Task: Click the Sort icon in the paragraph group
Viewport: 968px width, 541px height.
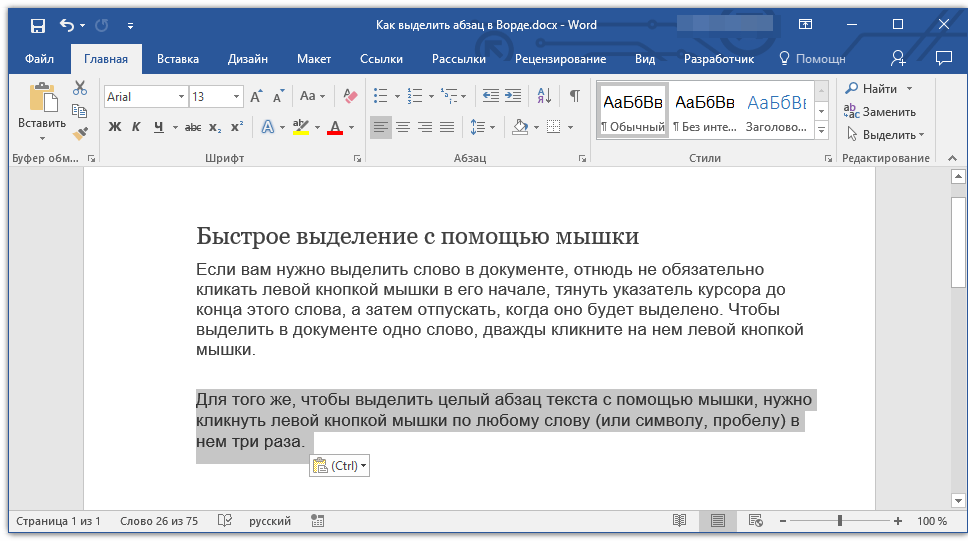Action: 544,96
